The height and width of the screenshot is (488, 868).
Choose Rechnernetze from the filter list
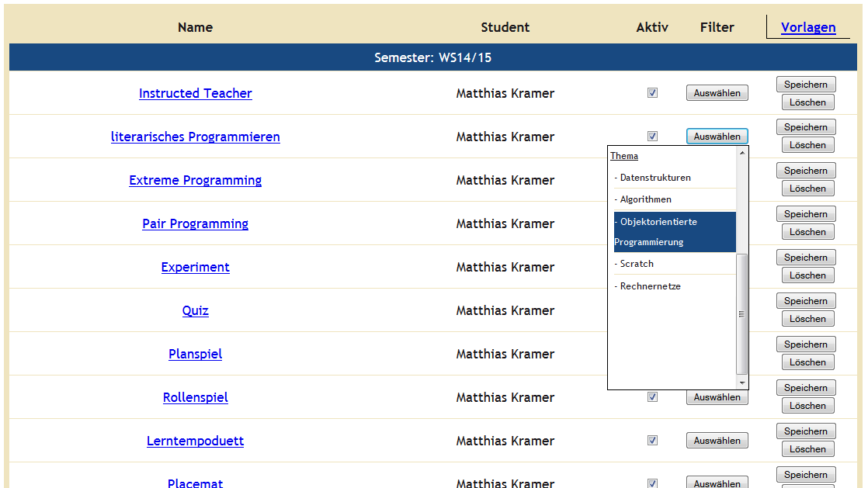(x=651, y=286)
